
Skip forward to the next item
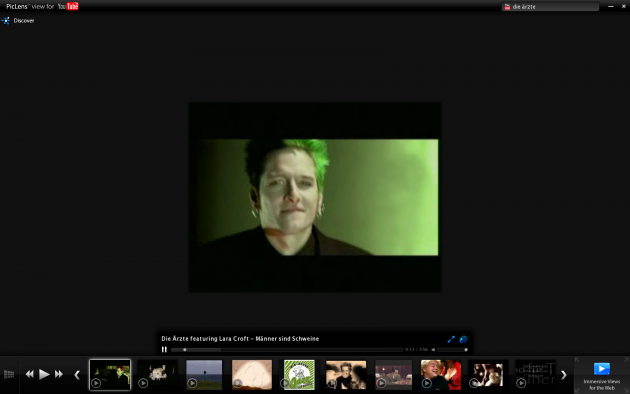(x=59, y=374)
